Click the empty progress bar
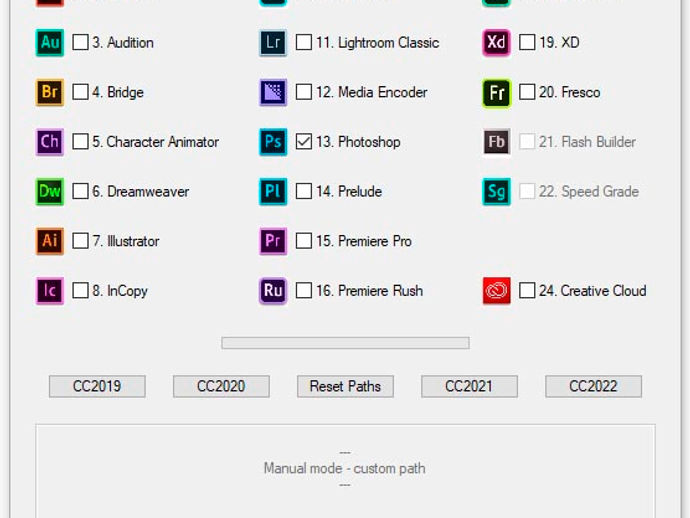Screen dimensions: 690x518 pyautogui.click(x=345, y=343)
